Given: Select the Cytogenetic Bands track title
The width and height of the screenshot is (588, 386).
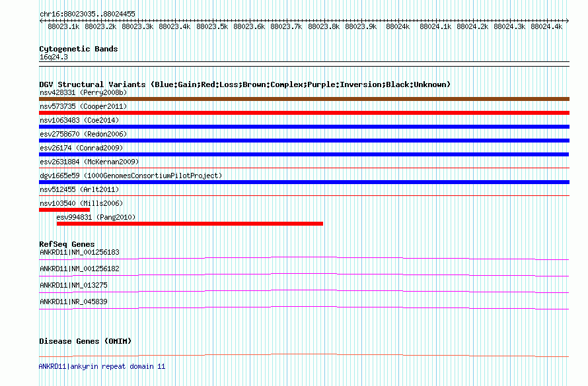Looking at the screenshot, I should coord(79,49).
